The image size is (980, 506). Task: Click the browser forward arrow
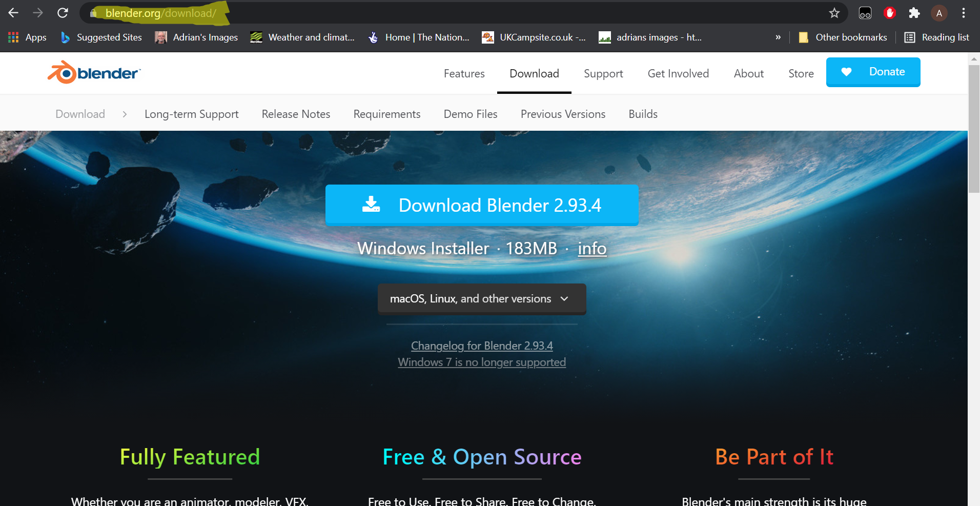[x=38, y=13]
